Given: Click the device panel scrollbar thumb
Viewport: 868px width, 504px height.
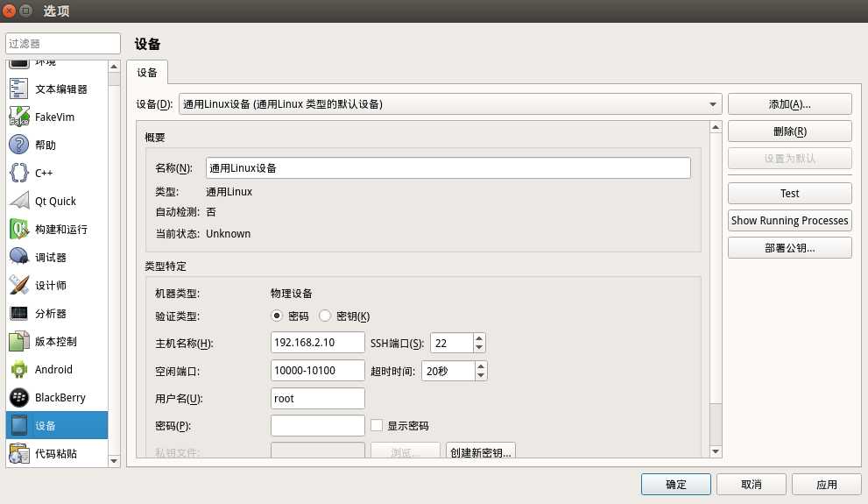Looking at the screenshot, I should click(x=716, y=424).
